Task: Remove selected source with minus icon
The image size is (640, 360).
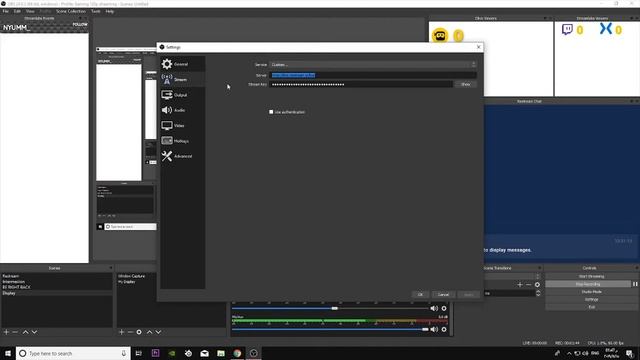Action: 130,332
